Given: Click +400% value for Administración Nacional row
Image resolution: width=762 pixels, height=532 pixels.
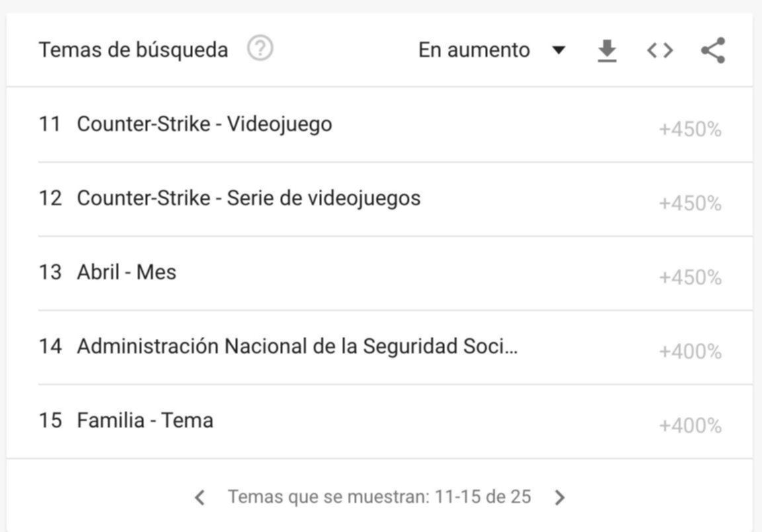Looking at the screenshot, I should (689, 352).
